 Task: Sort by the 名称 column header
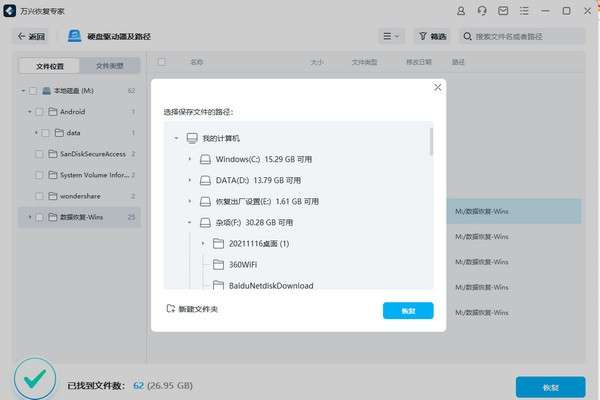197,62
